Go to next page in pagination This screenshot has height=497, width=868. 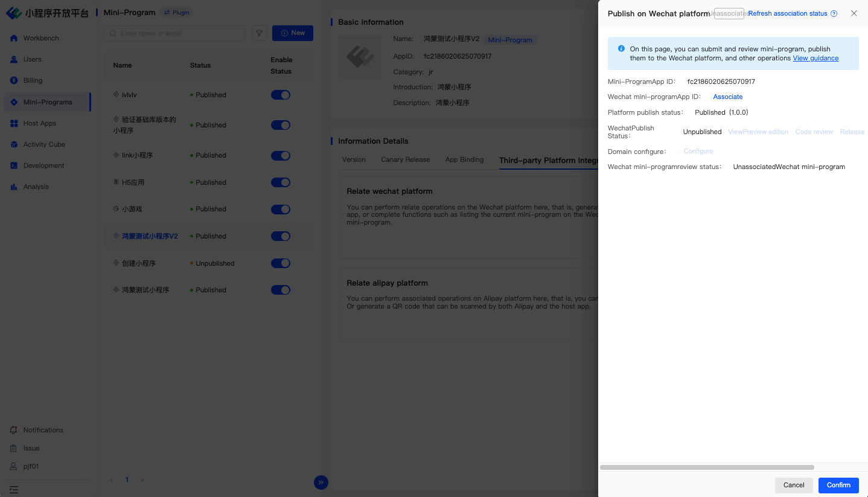(x=142, y=480)
